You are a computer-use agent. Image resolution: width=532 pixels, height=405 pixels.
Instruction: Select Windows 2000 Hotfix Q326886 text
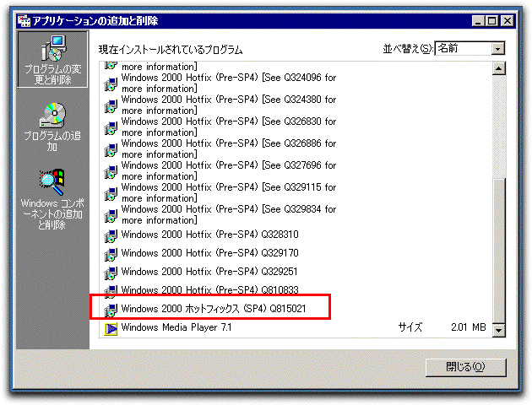(x=229, y=149)
